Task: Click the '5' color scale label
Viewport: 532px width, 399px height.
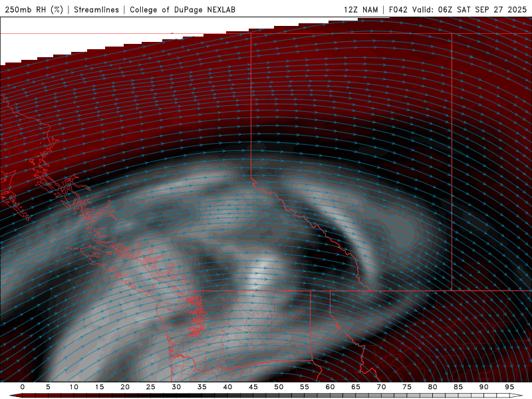Action: pos(48,387)
